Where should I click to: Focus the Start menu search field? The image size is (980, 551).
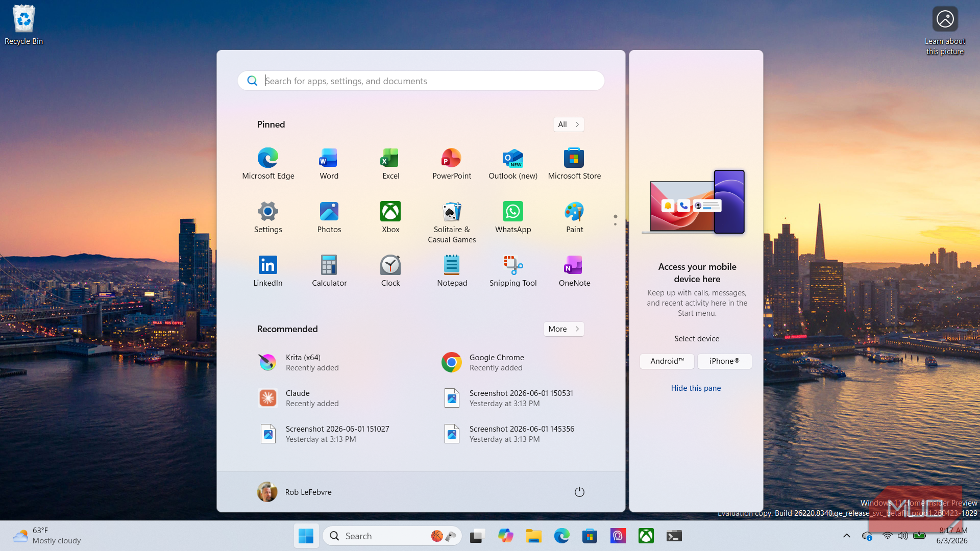421,81
